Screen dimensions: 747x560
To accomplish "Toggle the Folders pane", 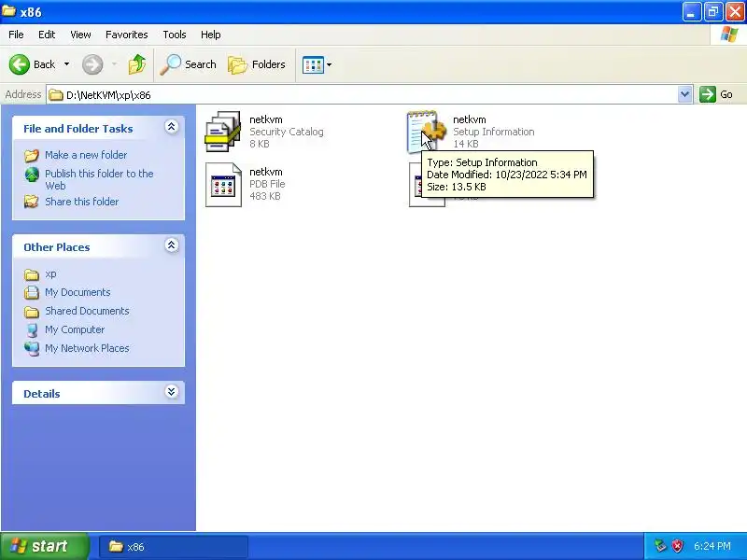I will (x=257, y=64).
